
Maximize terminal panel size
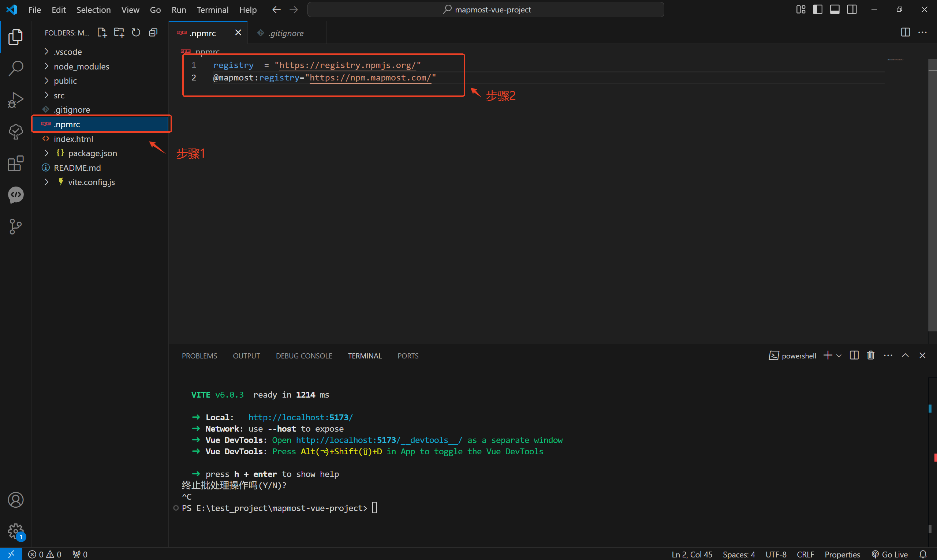click(x=905, y=355)
